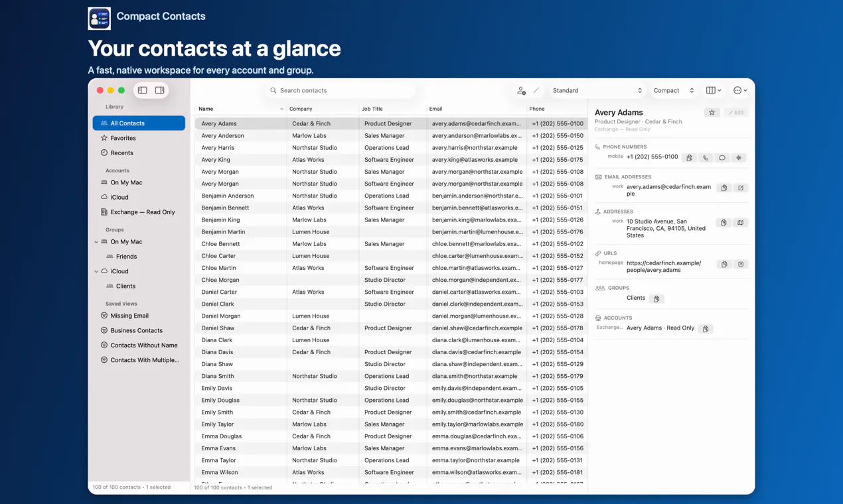Click the https://cedarfinch.example homepage link text
Screen dimensions: 843x504
[x=664, y=267]
